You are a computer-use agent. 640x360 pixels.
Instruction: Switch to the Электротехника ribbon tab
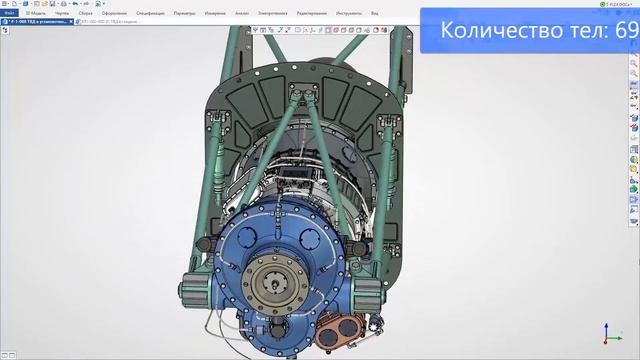click(273, 13)
